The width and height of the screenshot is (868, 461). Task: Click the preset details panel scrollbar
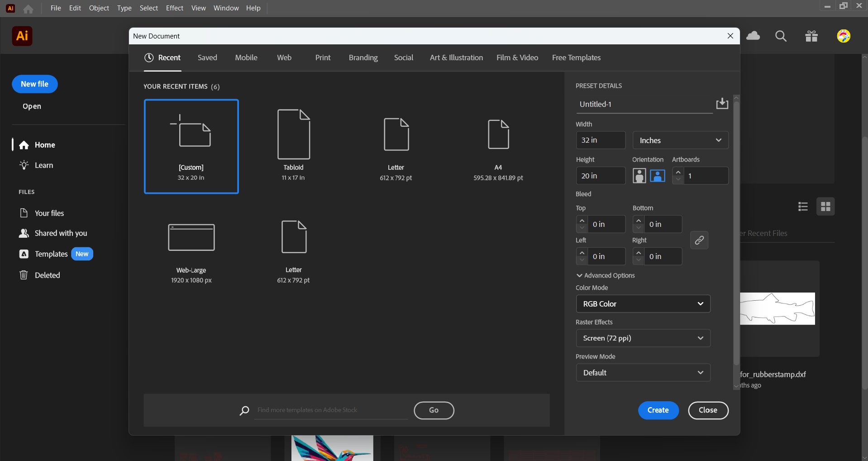pyautogui.click(x=736, y=233)
